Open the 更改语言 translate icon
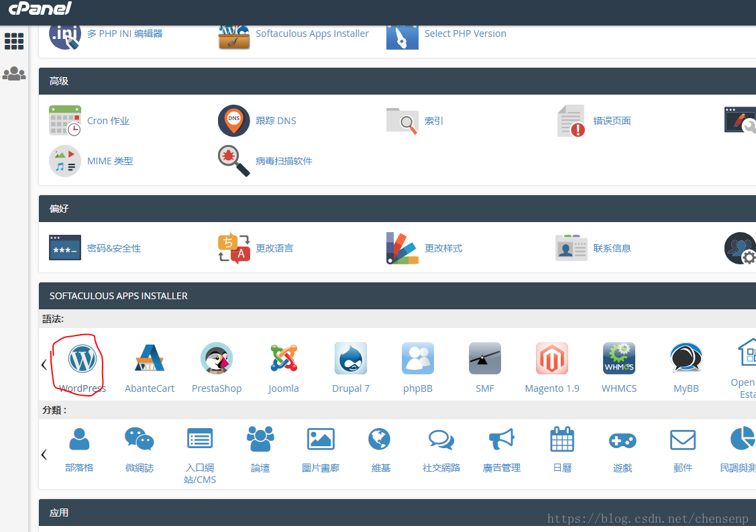This screenshot has width=756, height=532. (234, 248)
